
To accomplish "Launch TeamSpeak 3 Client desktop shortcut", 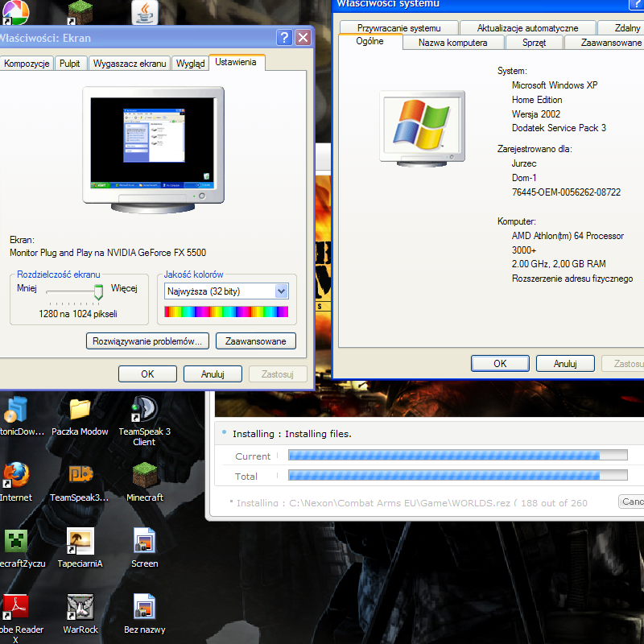I will [x=144, y=409].
